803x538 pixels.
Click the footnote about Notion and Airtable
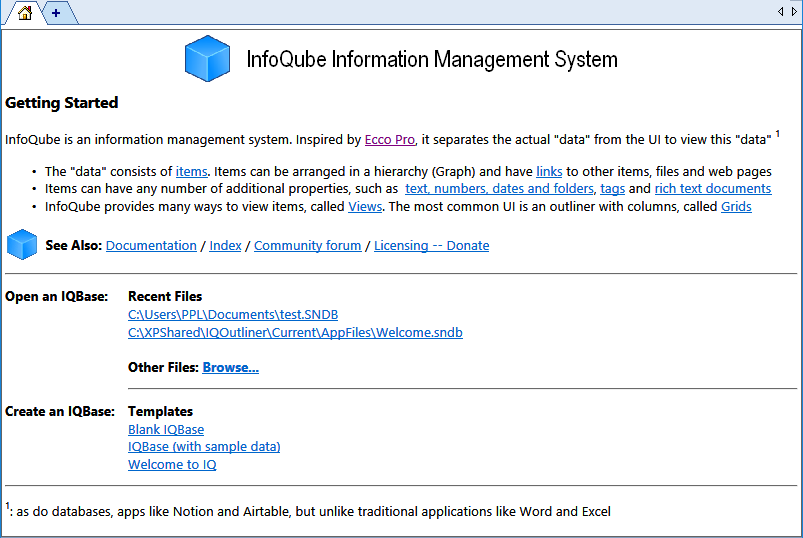pos(308,511)
